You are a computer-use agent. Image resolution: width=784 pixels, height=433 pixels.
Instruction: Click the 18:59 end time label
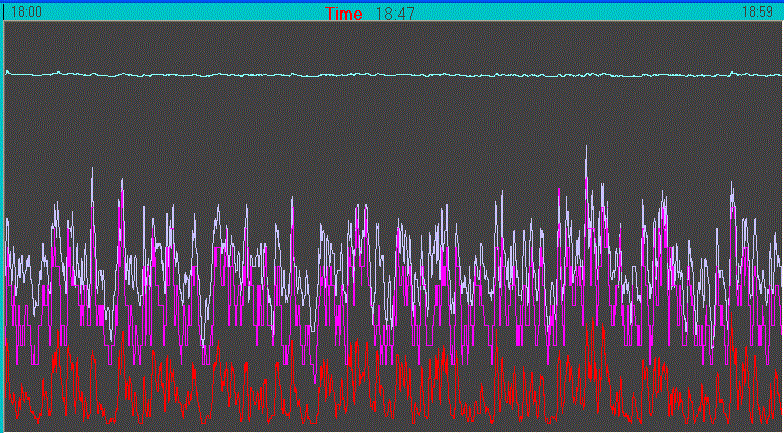pyautogui.click(x=757, y=12)
